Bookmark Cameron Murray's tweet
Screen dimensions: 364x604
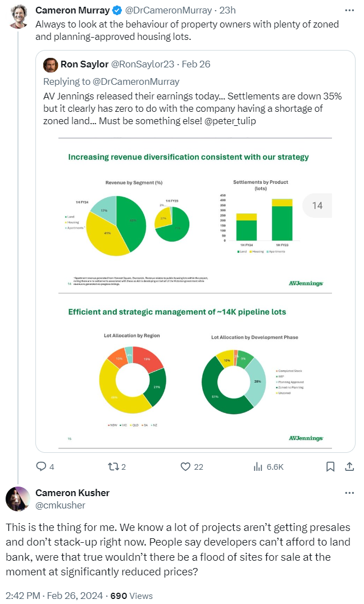pyautogui.click(x=330, y=466)
